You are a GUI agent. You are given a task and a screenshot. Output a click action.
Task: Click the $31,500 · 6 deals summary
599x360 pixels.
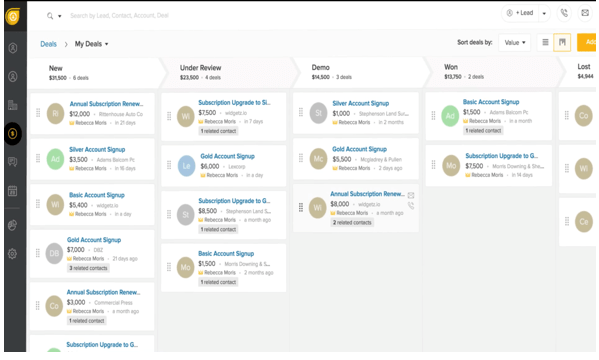point(69,78)
